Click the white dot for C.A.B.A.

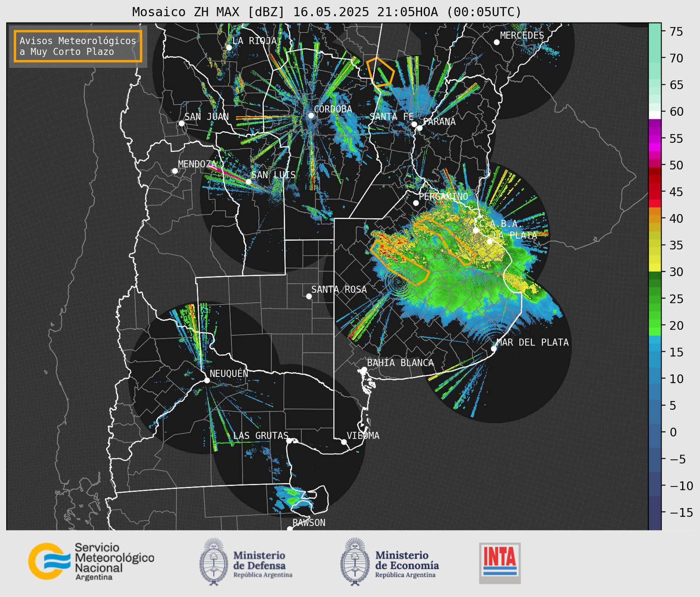point(476,230)
